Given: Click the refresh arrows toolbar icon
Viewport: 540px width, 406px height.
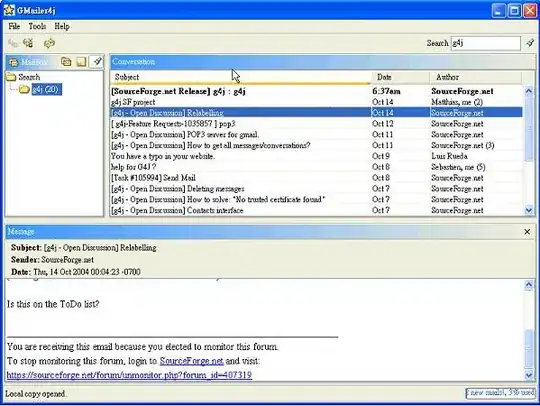Looking at the screenshot, I should [49, 43].
